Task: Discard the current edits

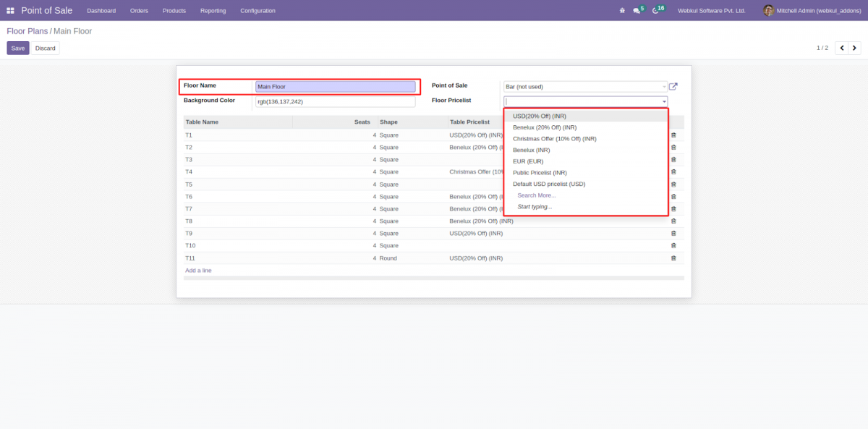Action: pyautogui.click(x=45, y=47)
